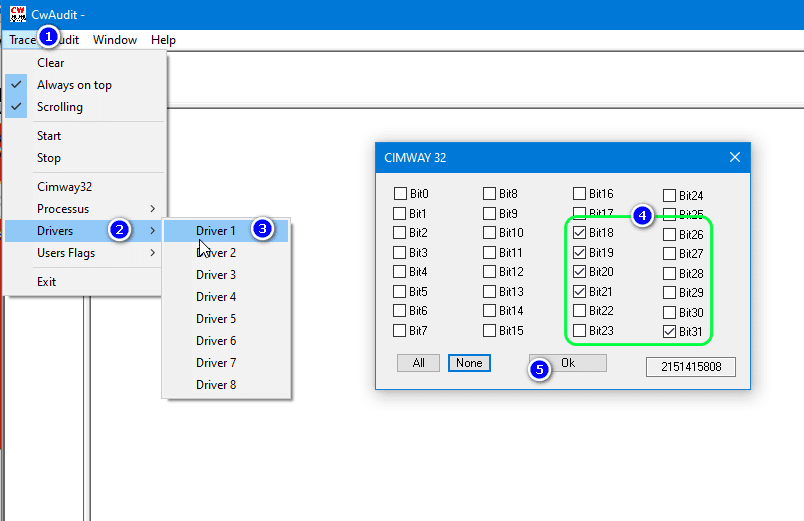Check the Bit0 checkbox

[x=400, y=194]
